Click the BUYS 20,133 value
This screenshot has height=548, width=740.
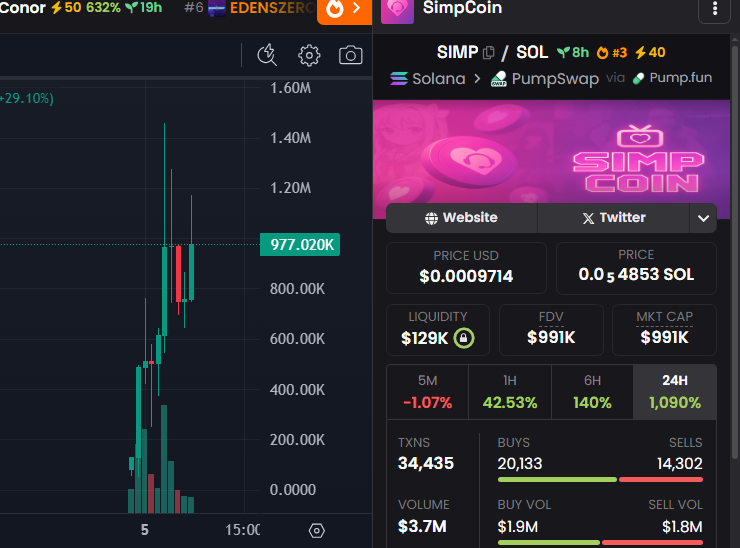(520, 464)
